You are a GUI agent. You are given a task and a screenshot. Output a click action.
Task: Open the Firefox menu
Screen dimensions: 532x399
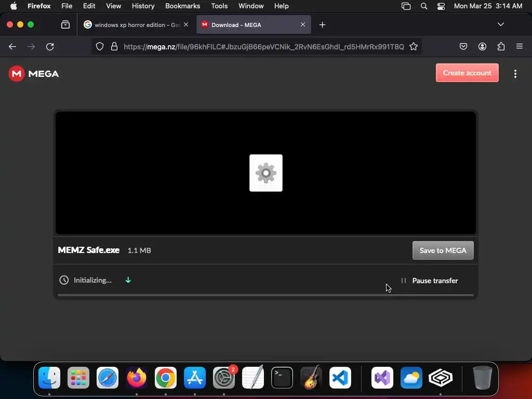tap(39, 6)
